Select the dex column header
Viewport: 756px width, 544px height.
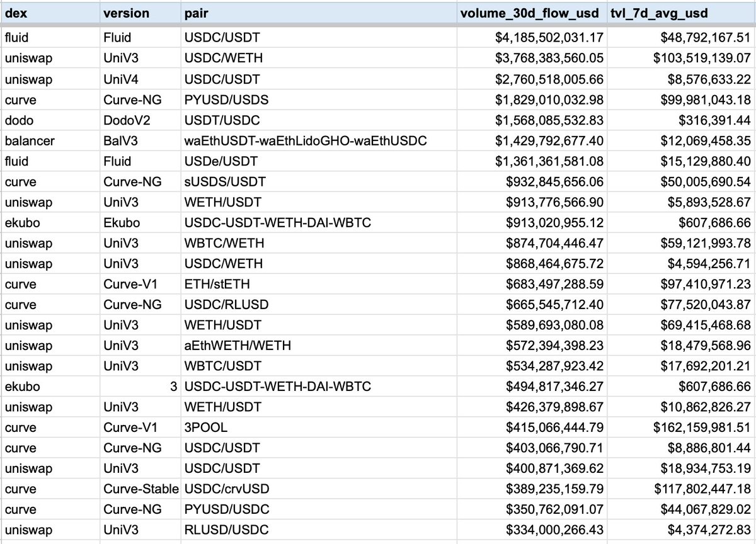50,13
